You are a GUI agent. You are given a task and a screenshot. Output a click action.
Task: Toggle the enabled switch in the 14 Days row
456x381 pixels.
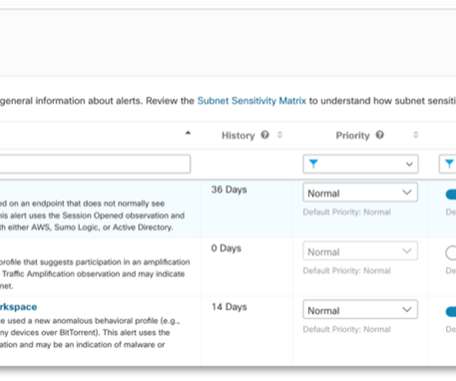451,311
